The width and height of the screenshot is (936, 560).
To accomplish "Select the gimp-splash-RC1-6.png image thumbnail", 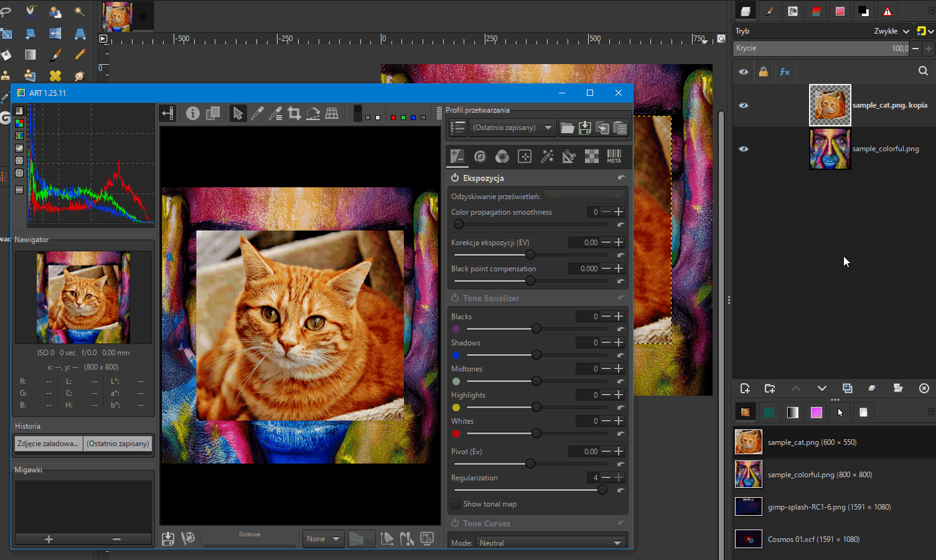I will (x=749, y=506).
